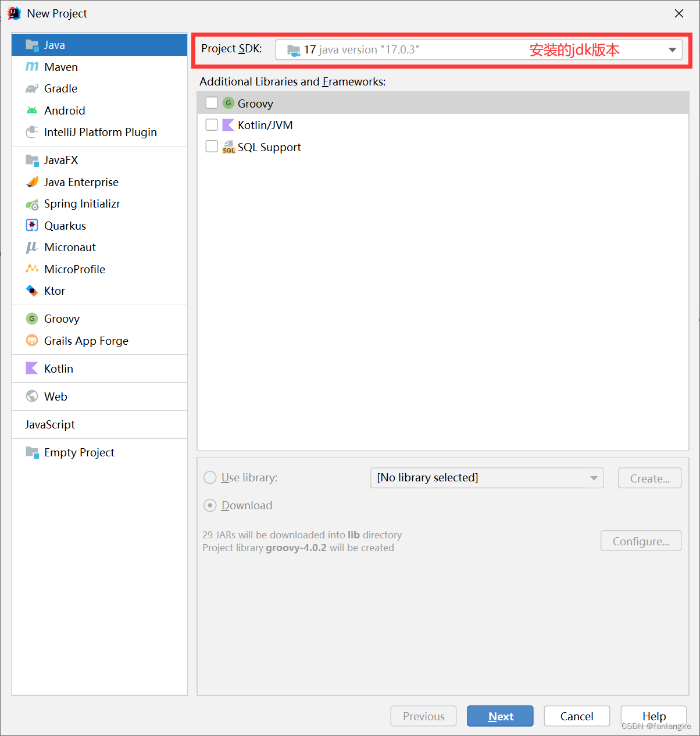The height and width of the screenshot is (736, 700).
Task: Choose the Spring Initializr project type
Action: pos(99,204)
